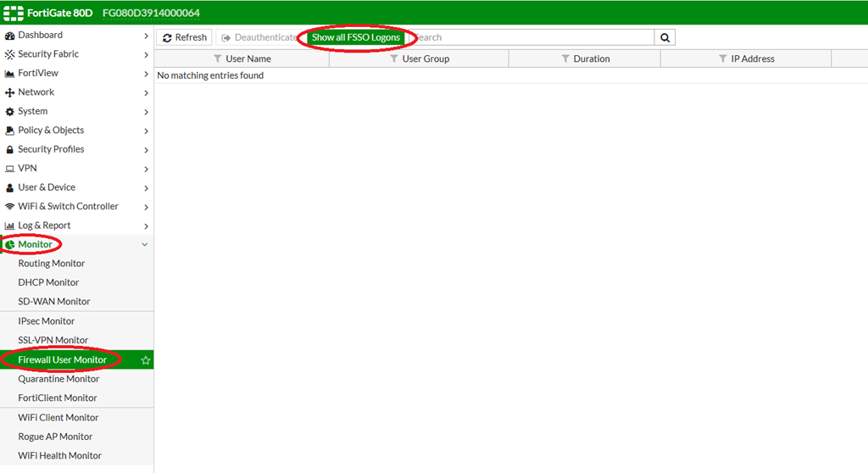Favorite Firewall User Monitor with star

[146, 360]
